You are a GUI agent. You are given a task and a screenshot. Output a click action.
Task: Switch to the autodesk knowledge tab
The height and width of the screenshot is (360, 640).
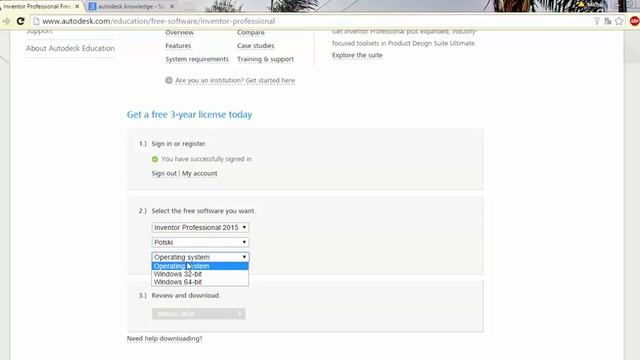click(131, 7)
